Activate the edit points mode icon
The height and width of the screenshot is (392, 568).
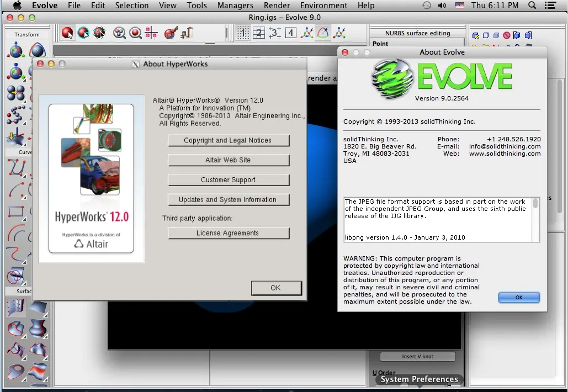pos(99,33)
